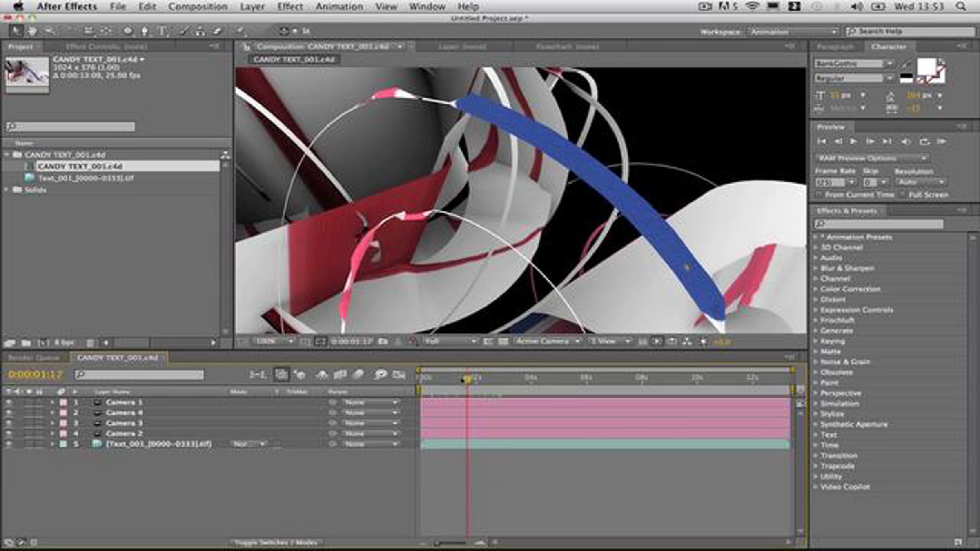The width and height of the screenshot is (980, 551).
Task: Open Camera 1 parent dropdown
Action: point(371,402)
